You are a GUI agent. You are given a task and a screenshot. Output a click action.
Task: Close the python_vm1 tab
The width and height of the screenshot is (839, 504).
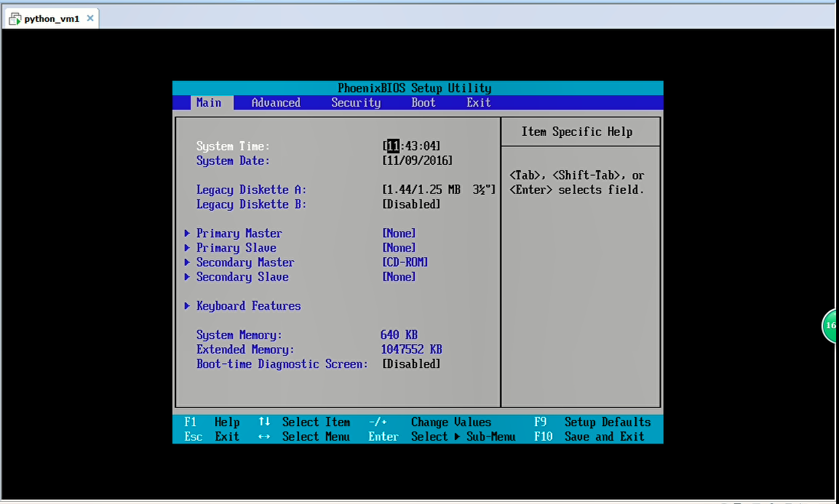90,18
